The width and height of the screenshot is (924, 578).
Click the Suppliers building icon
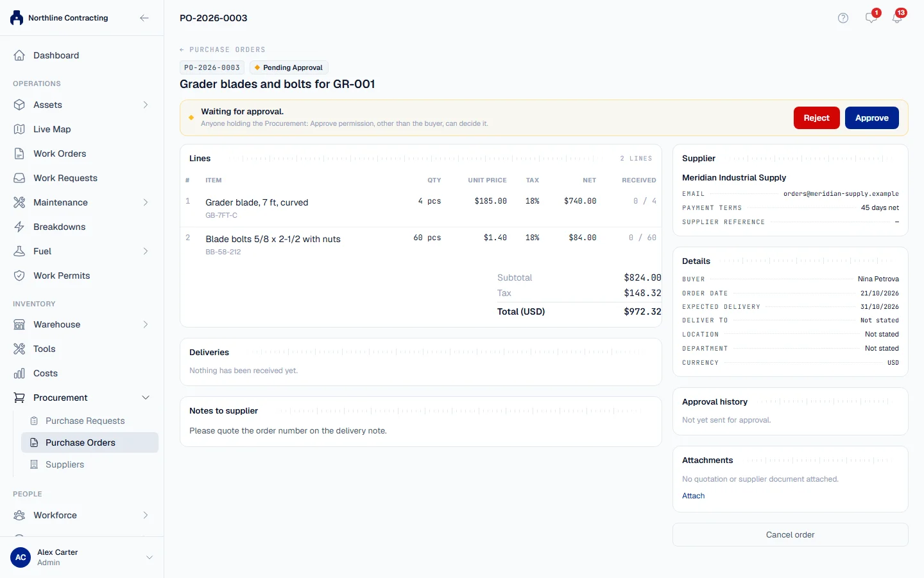click(35, 464)
